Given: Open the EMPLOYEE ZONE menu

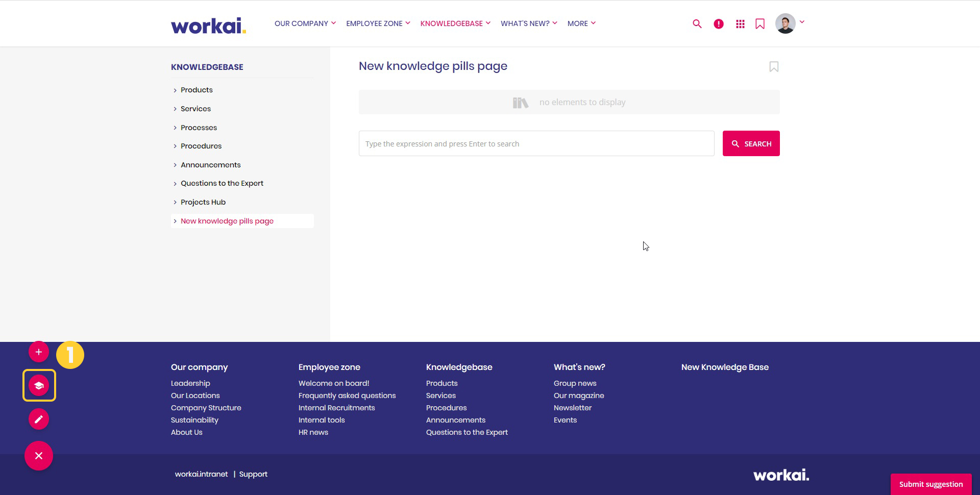Looking at the screenshot, I should (378, 23).
